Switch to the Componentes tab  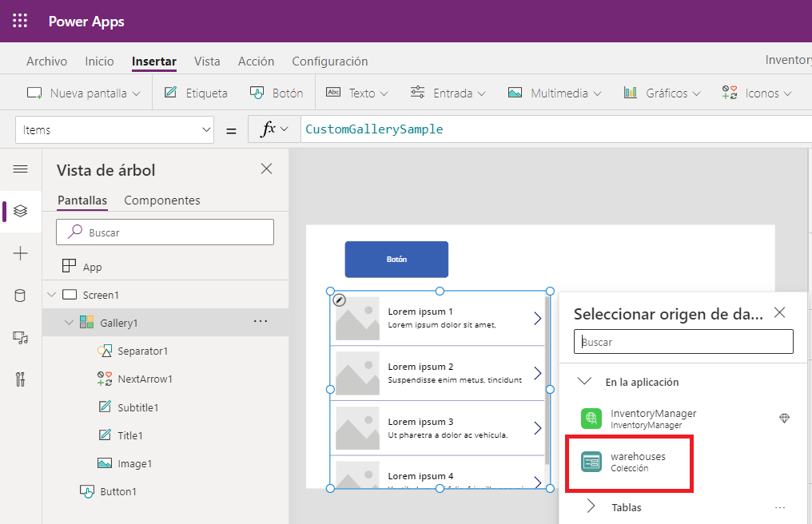pos(162,200)
